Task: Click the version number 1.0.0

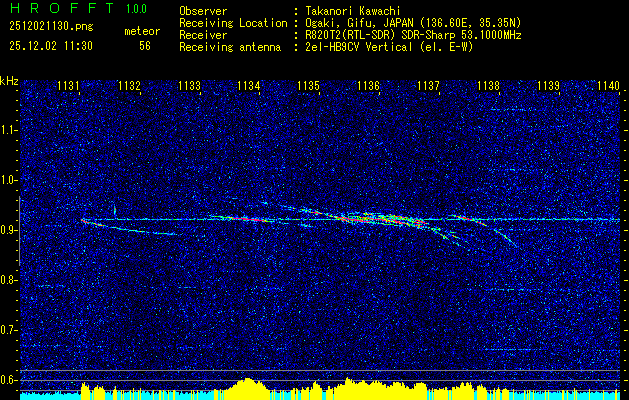Action: click(x=136, y=9)
